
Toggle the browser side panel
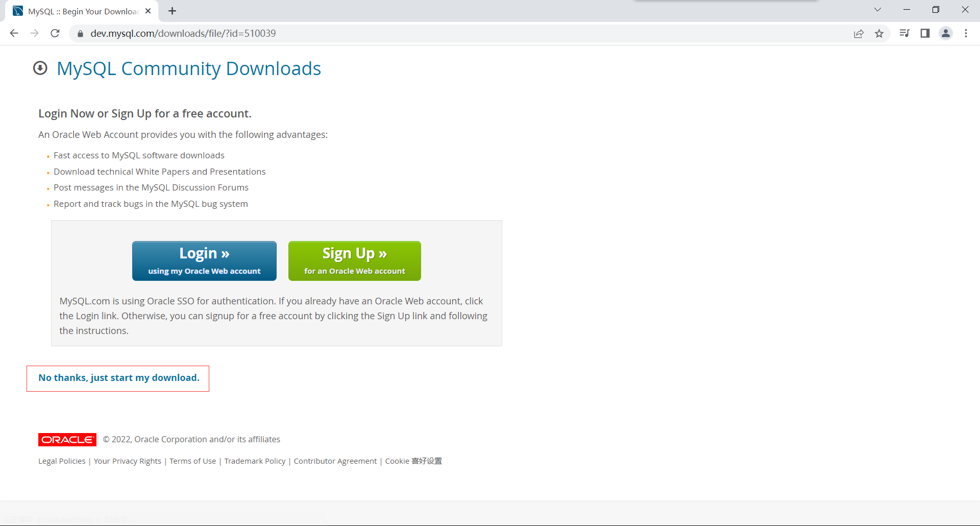coord(925,33)
